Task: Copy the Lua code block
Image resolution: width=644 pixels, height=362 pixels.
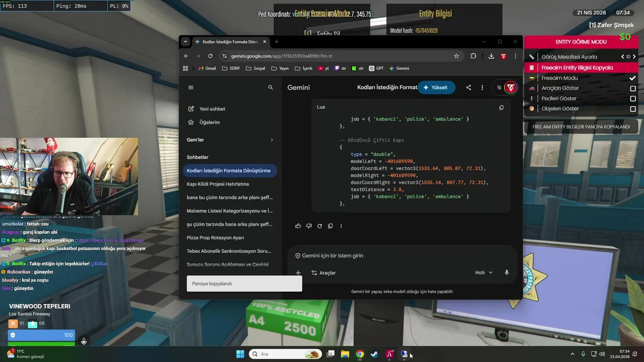Action: coord(501,108)
